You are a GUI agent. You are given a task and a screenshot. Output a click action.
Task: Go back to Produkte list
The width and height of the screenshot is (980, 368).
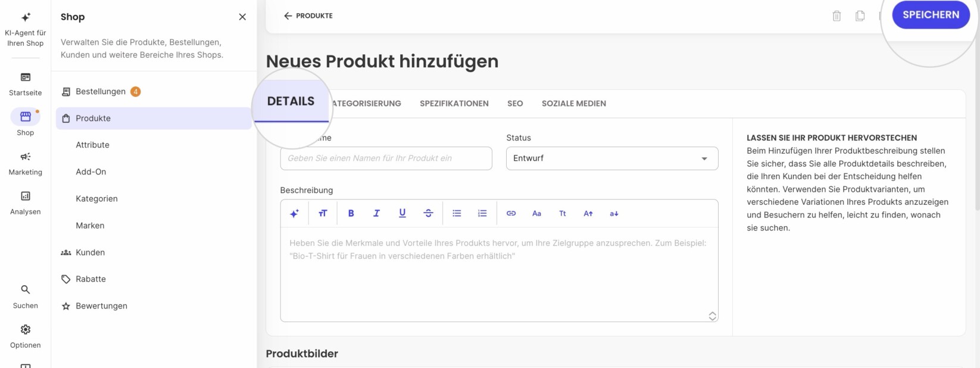point(308,15)
